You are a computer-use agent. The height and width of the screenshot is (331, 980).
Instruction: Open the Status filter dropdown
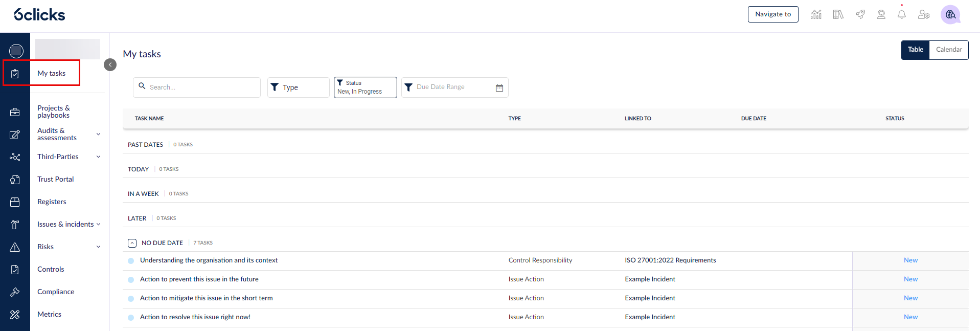click(365, 87)
